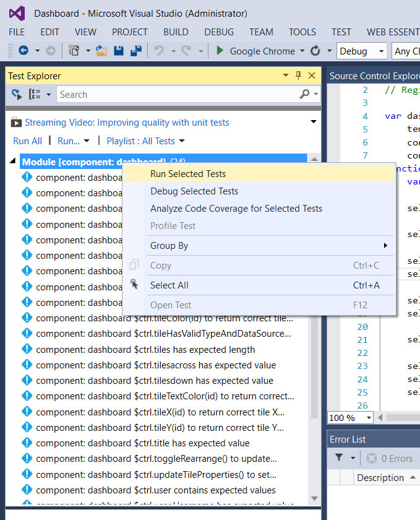Screen dimensions: 420x520
Task: Select the Undo icon
Action: coord(158,51)
